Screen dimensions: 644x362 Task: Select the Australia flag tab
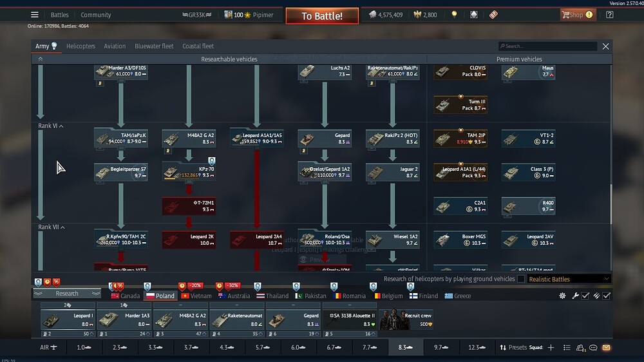tap(234, 296)
